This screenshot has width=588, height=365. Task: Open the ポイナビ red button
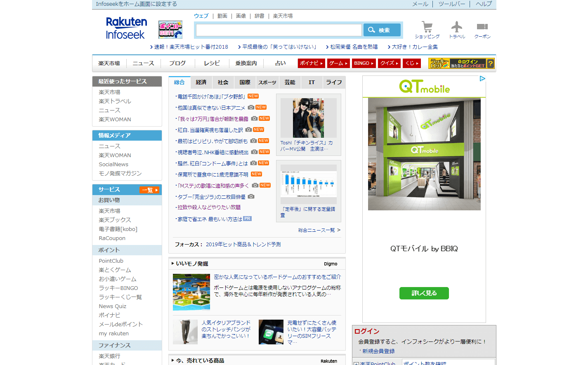click(x=312, y=63)
